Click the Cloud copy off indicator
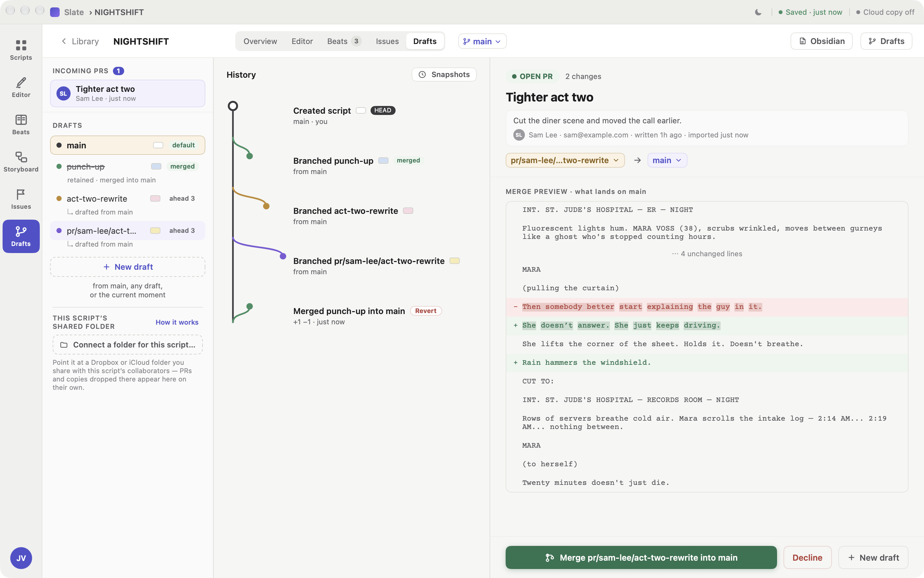Viewport: 924px width, 578px height. 885,12
